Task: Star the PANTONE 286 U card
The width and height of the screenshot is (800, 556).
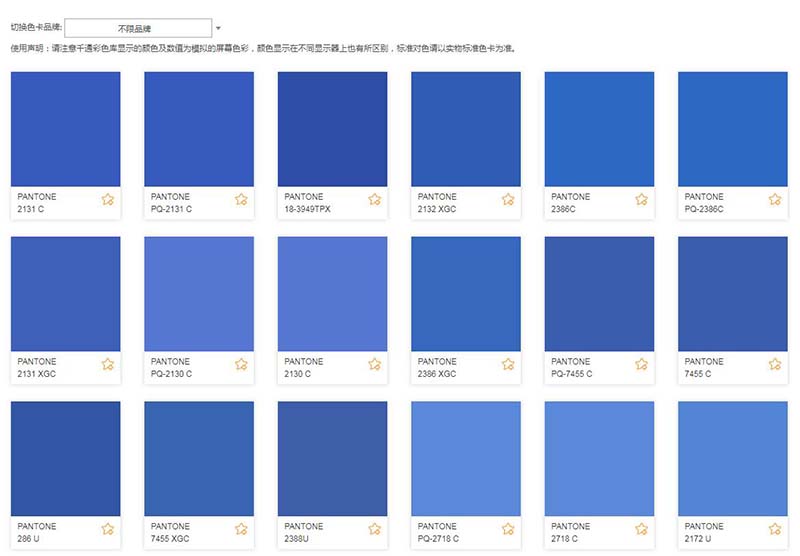Action: tap(107, 529)
